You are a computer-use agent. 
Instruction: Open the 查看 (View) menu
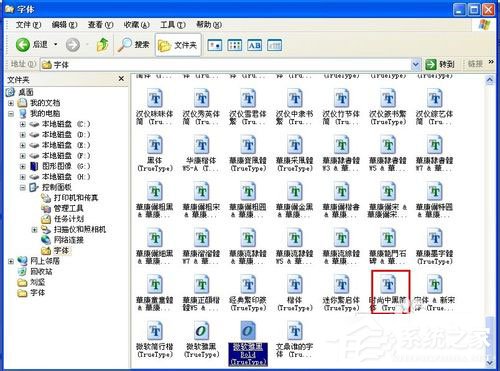point(100,25)
